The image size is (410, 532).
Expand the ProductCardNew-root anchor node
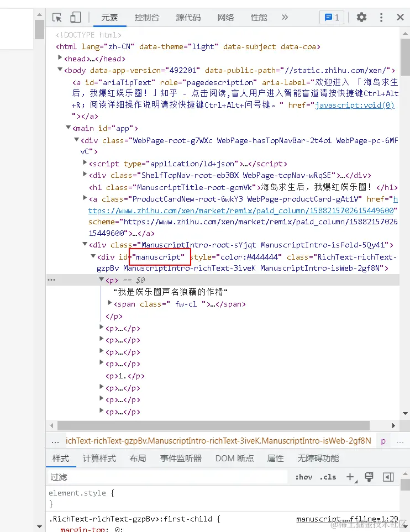pyautogui.click(x=85, y=198)
